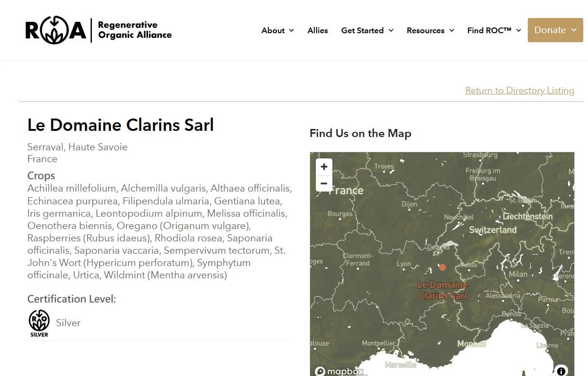Click the Le Domaine Clarins Sarl heading
The image size is (588, 376).
coord(120,125)
